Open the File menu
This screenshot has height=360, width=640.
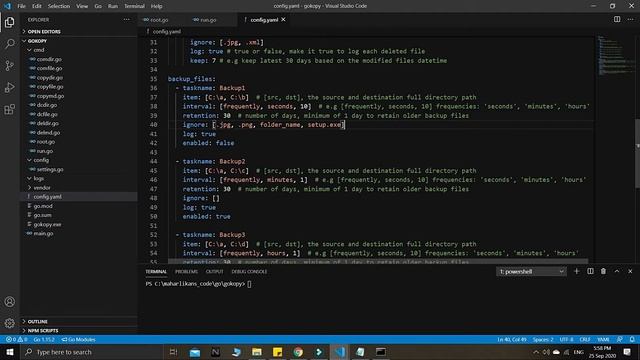(x=21, y=6)
